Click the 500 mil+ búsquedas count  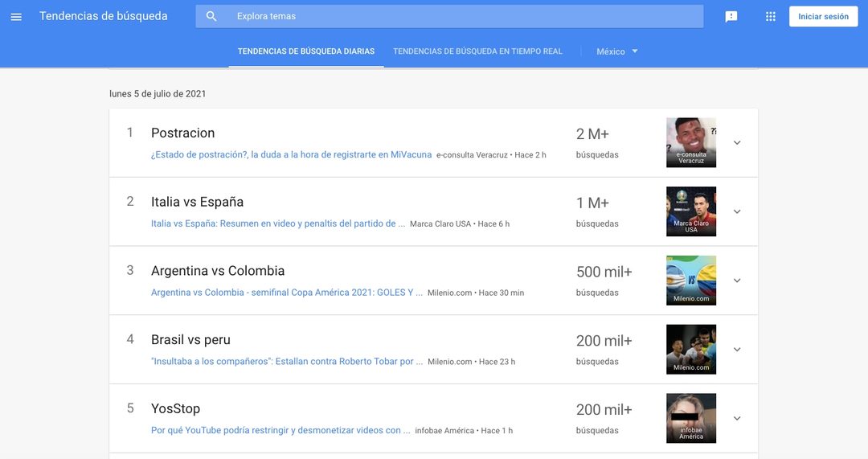(604, 281)
